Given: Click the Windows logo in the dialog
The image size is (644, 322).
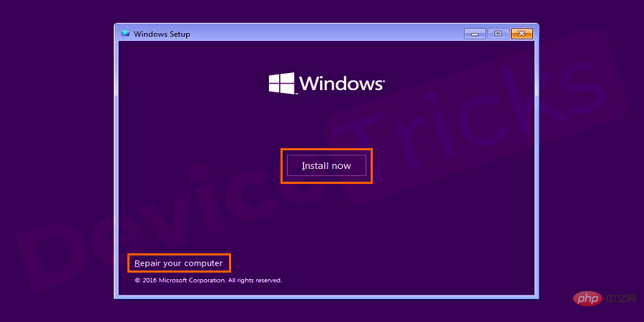Looking at the screenshot, I should tap(326, 84).
